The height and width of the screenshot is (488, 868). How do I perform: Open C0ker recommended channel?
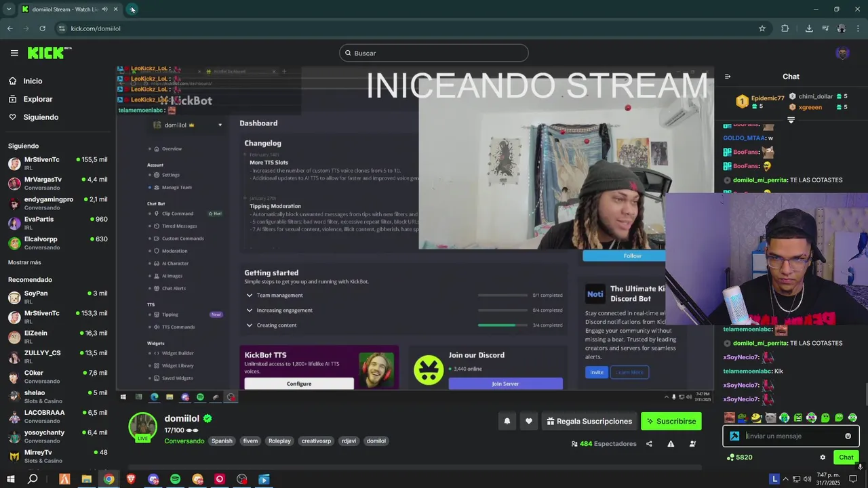tap(58, 377)
